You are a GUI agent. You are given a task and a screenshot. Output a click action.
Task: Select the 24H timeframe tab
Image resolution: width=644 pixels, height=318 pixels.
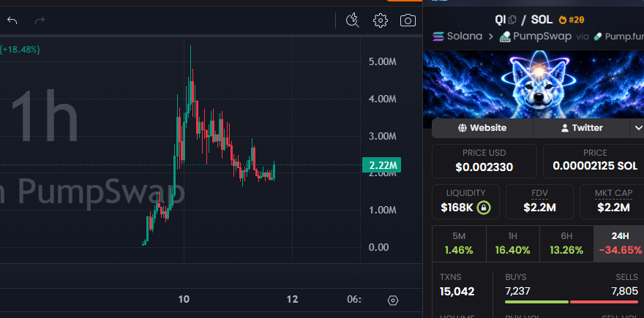[619, 243]
